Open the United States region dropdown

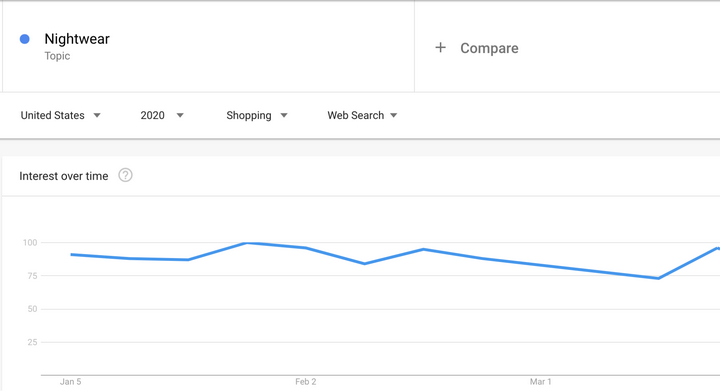(60, 115)
